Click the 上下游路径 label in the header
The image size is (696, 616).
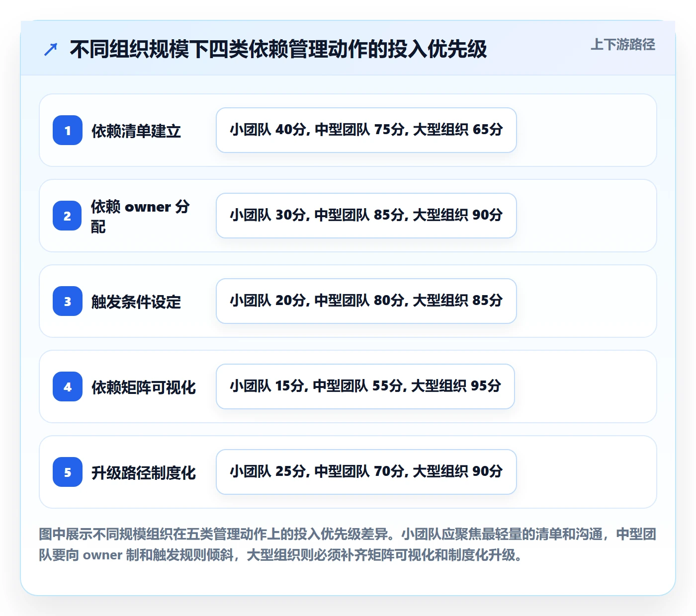pos(622,45)
